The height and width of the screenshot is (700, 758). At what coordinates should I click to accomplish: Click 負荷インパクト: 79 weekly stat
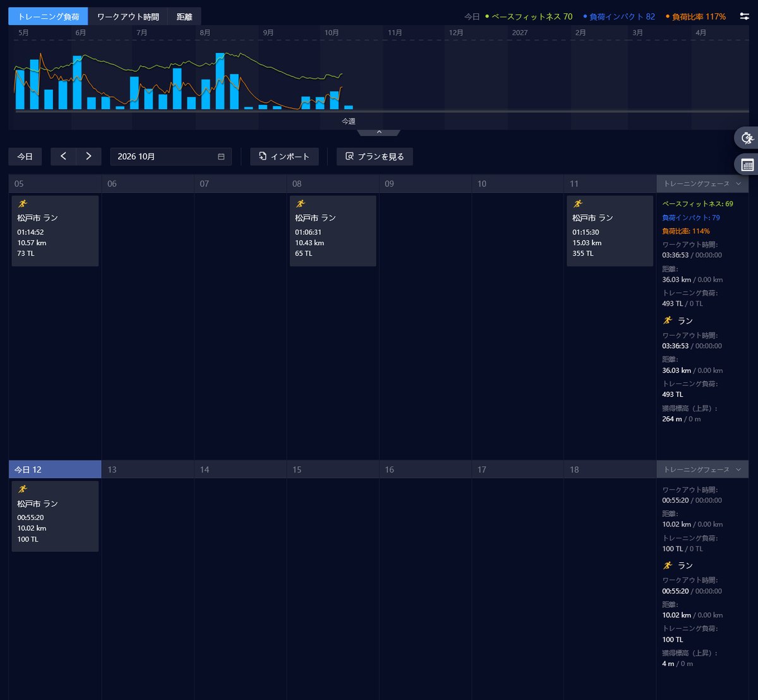[691, 218]
